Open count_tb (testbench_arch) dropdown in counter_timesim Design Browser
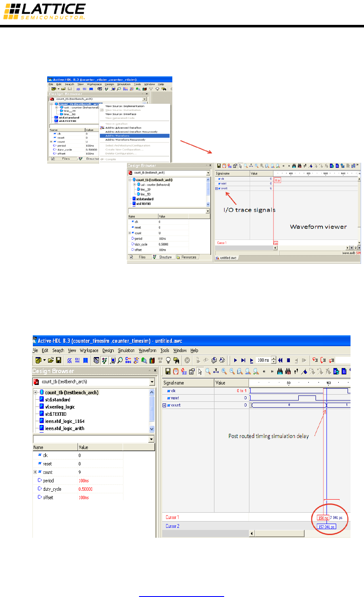 (x=152, y=382)
